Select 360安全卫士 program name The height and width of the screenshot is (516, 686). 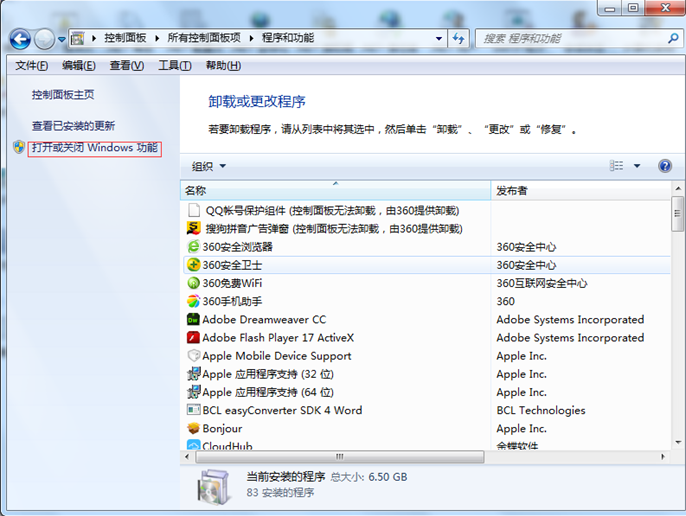tap(232, 265)
